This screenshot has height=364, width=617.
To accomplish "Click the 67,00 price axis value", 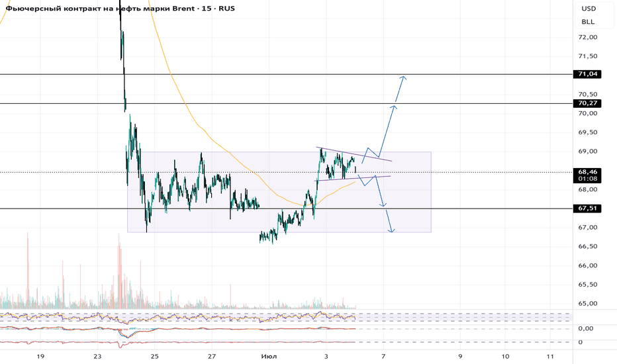I will pyautogui.click(x=587, y=227).
